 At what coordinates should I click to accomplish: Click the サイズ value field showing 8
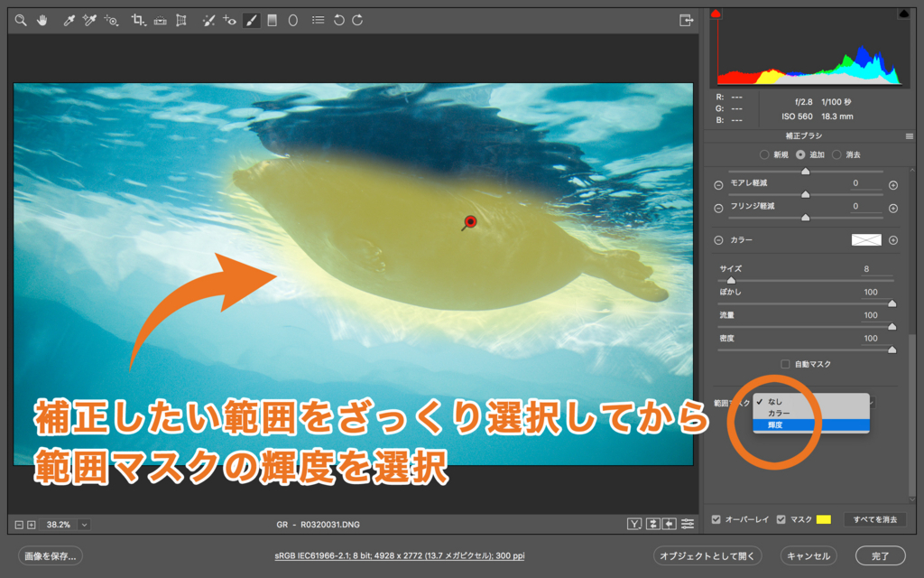pos(877,269)
